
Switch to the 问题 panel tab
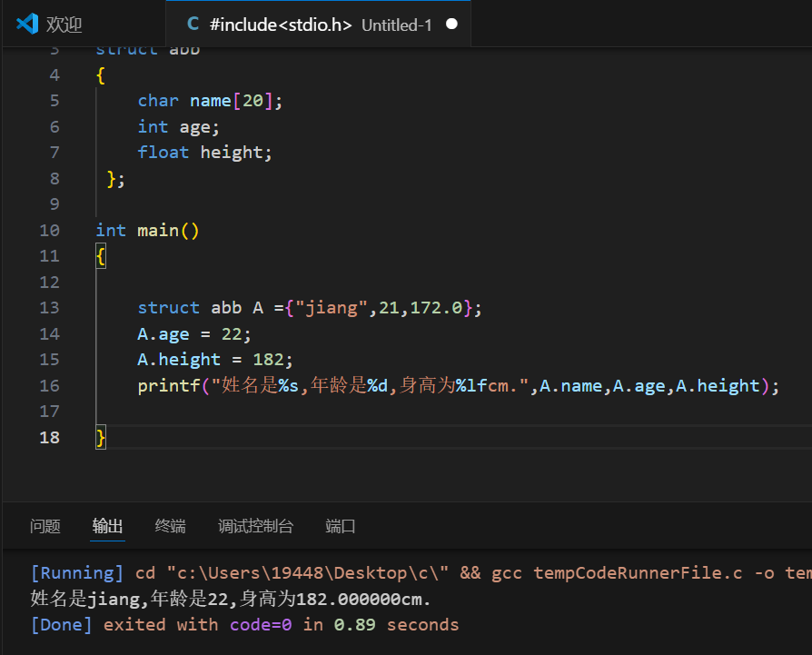[x=45, y=526]
